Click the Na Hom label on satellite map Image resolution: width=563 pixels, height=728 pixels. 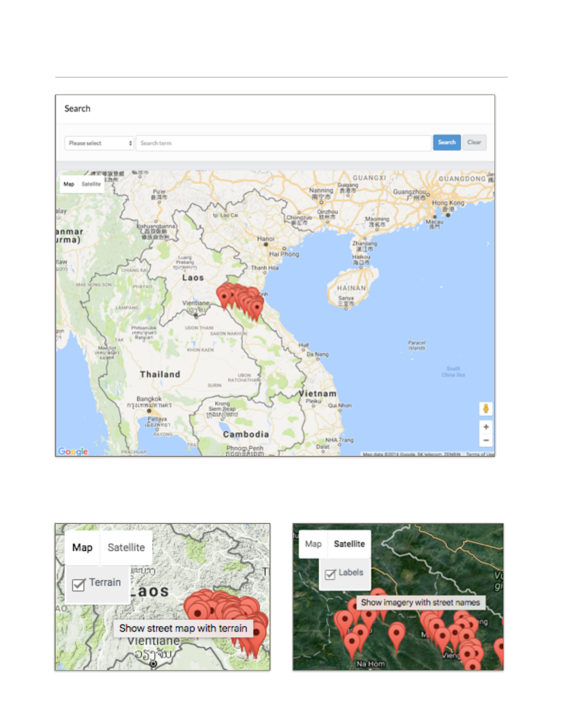click(370, 664)
